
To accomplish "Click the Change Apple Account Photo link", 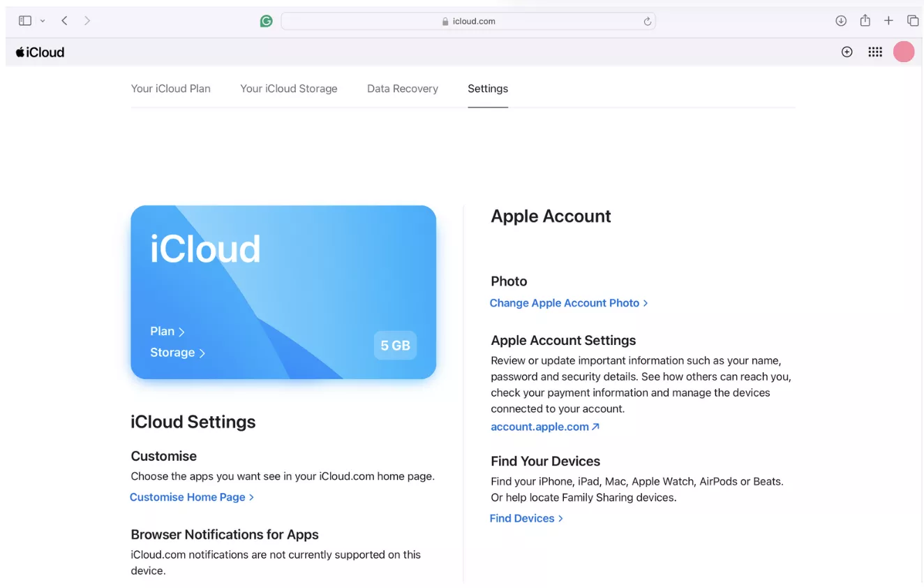I will tap(569, 303).
